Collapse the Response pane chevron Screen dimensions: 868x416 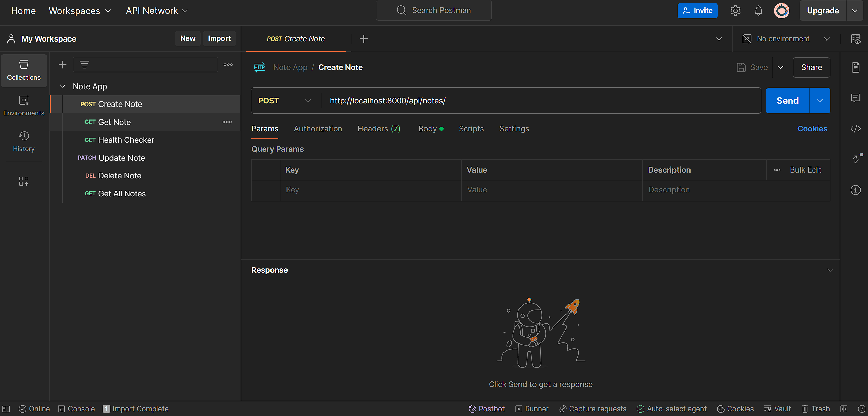tap(830, 270)
